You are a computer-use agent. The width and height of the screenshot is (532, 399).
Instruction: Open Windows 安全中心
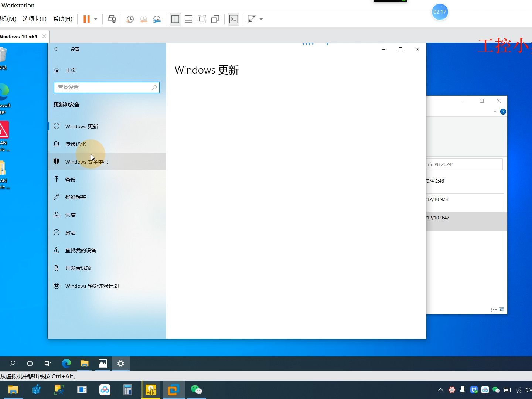coord(106,162)
